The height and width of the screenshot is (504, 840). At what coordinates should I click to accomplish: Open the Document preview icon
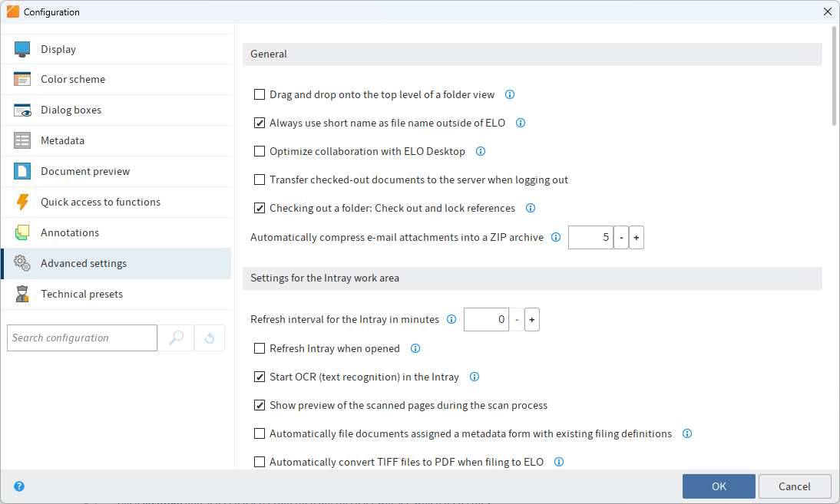[23, 171]
